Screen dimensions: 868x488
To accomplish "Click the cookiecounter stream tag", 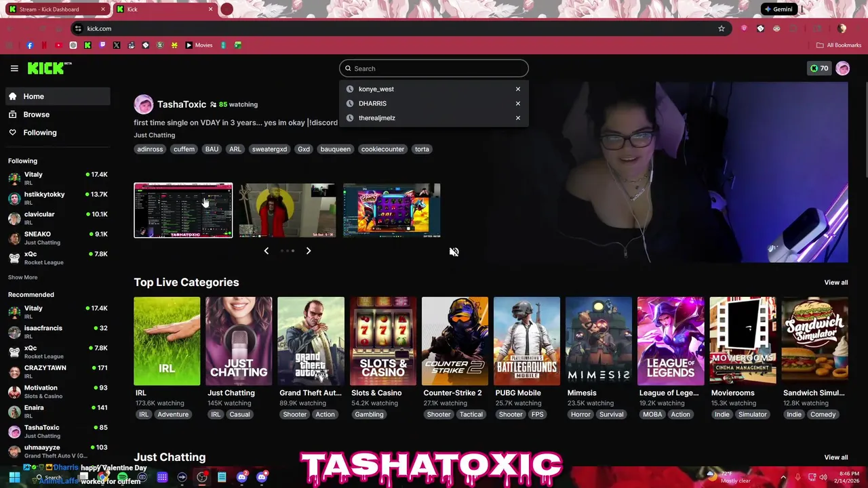I will pyautogui.click(x=382, y=149).
